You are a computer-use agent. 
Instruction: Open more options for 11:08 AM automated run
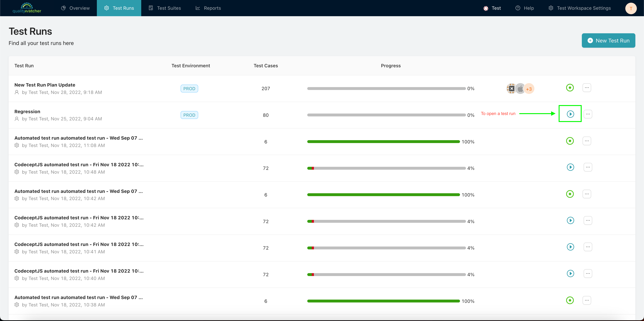click(586, 141)
